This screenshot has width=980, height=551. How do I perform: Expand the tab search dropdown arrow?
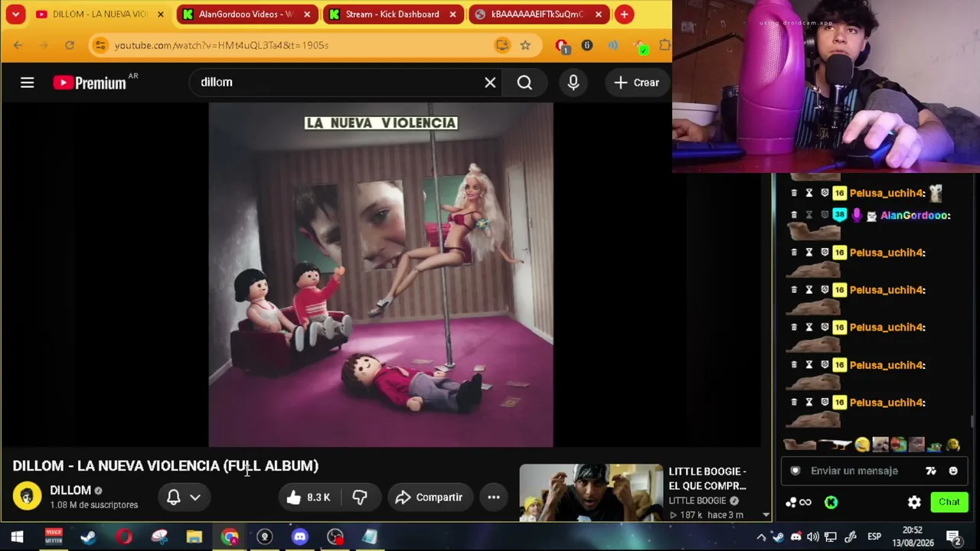tap(15, 15)
